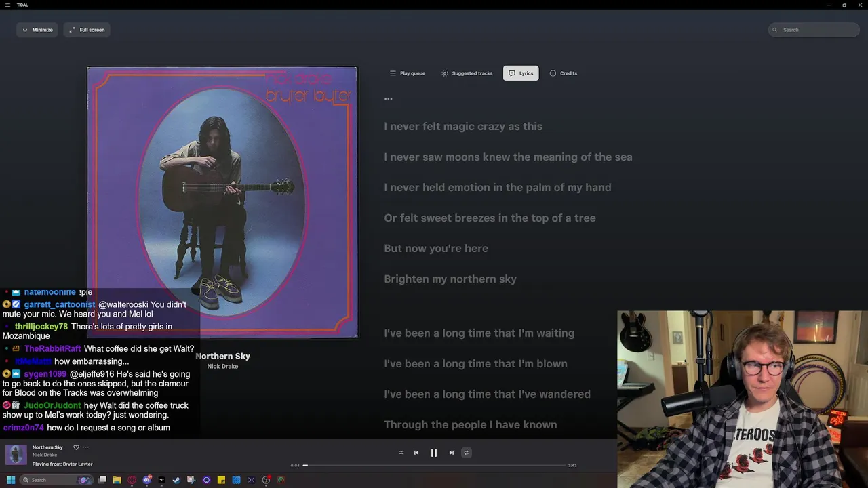This screenshot has width=868, height=488.
Task: Jump to lyric 'I never held emotion in the palm'
Action: click(498, 188)
